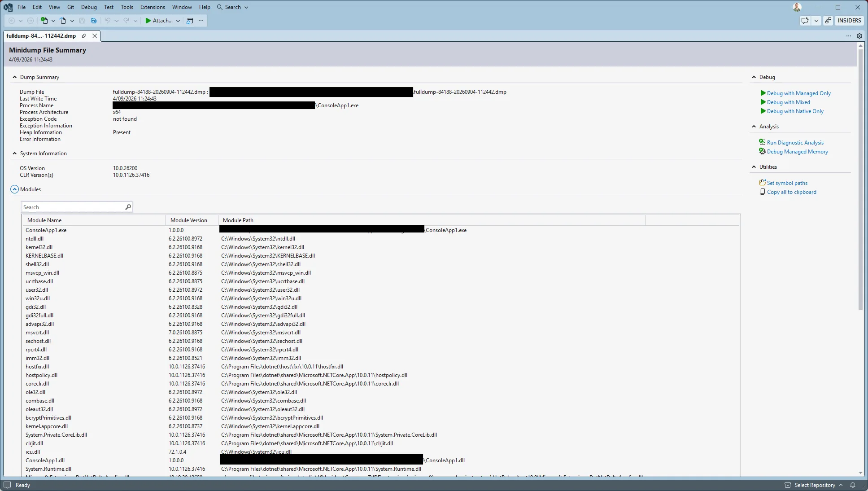Click the green Attach play icon
The height and width of the screenshot is (491, 868).
coord(148,21)
